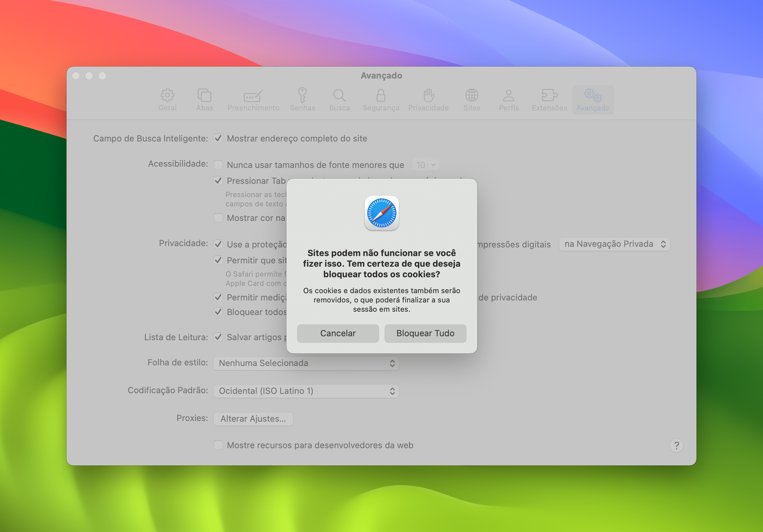Toggle Use a proteção checkbox
Image resolution: width=763 pixels, height=532 pixels.
pyautogui.click(x=218, y=244)
